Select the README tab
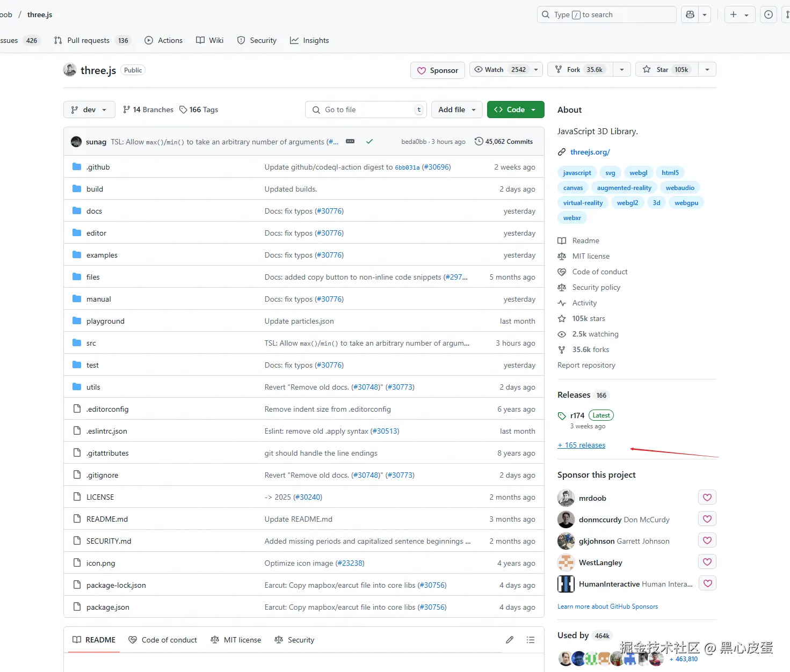 click(94, 640)
